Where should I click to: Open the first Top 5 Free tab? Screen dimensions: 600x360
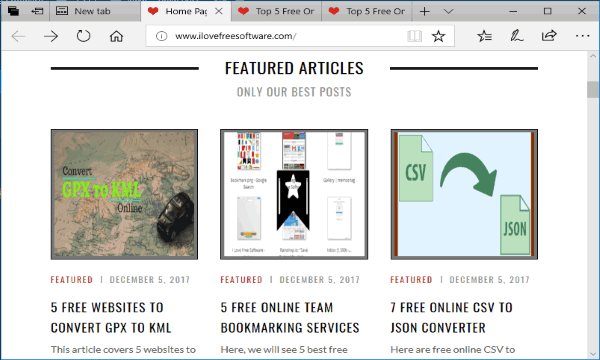276,11
